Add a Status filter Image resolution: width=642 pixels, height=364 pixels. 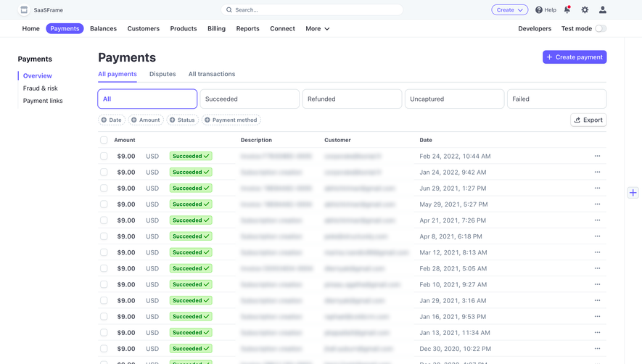pos(183,120)
